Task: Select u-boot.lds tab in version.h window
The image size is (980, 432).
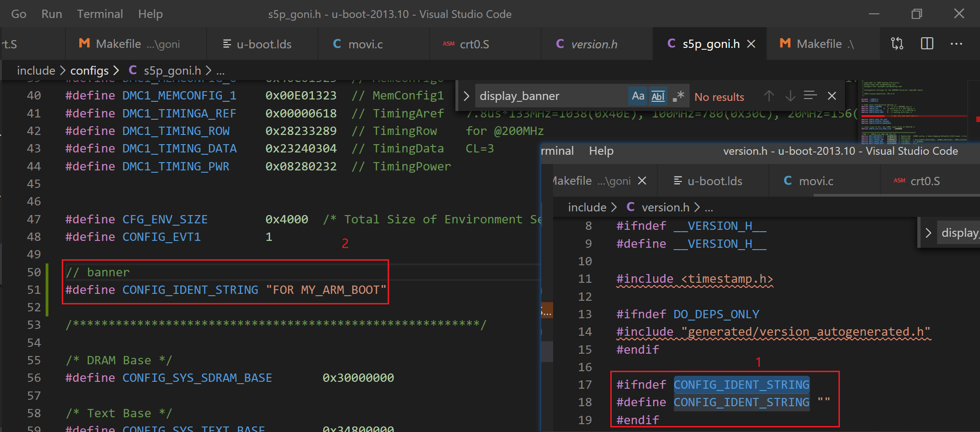Action: [x=714, y=181]
